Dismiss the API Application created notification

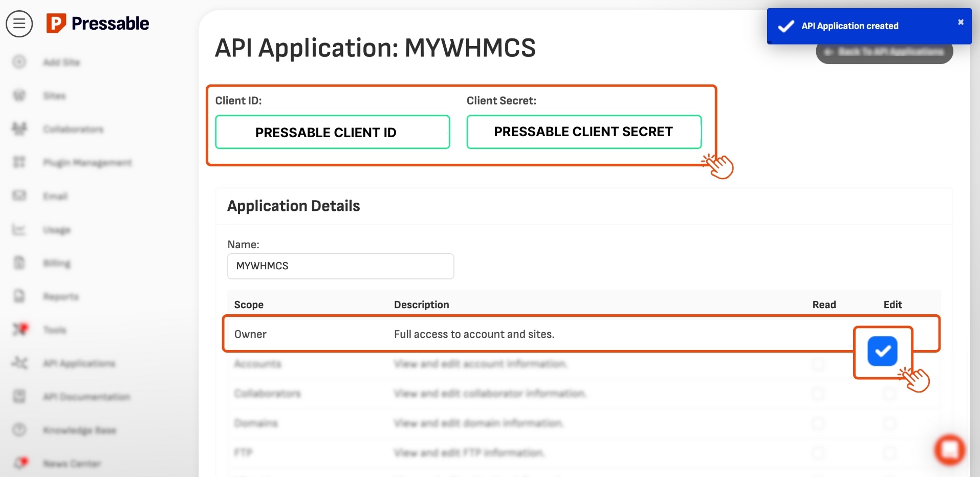[961, 22]
